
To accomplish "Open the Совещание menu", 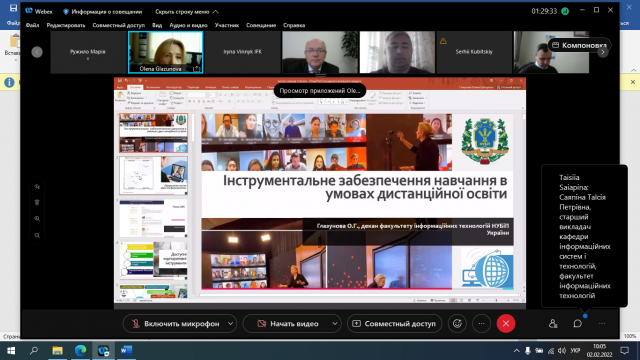I will (x=261, y=25).
